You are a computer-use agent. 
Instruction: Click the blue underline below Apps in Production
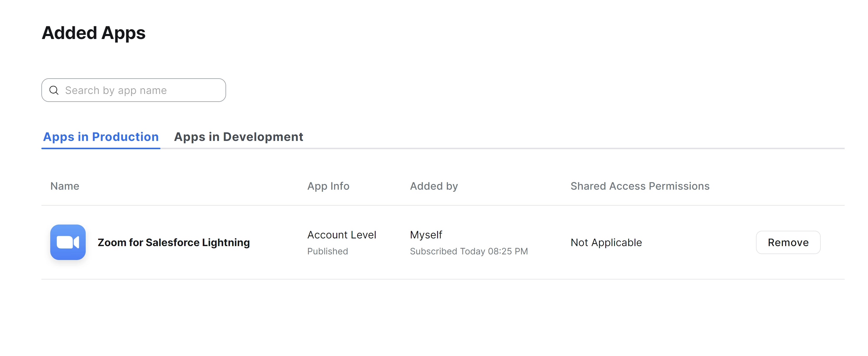point(101,148)
